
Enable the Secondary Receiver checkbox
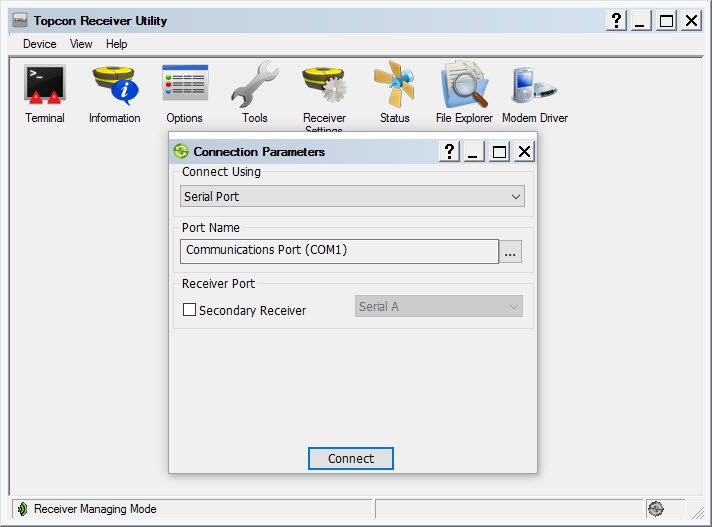(x=189, y=310)
